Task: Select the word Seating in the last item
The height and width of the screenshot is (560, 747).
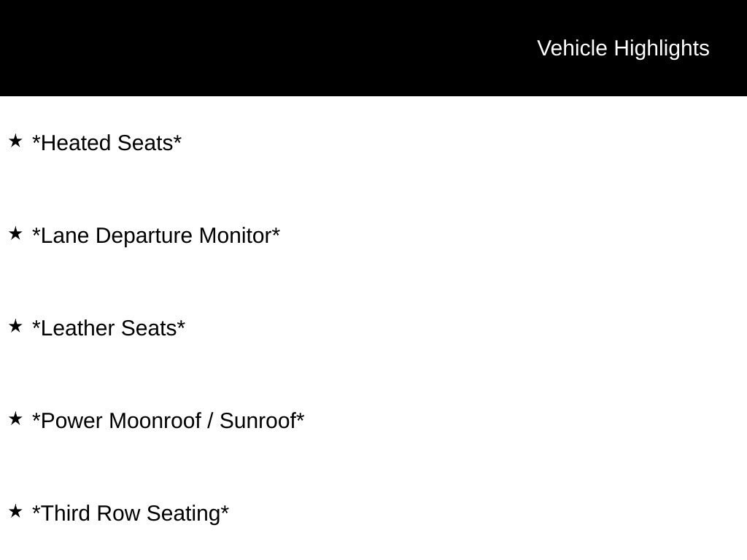Action: pyautogui.click(x=183, y=514)
